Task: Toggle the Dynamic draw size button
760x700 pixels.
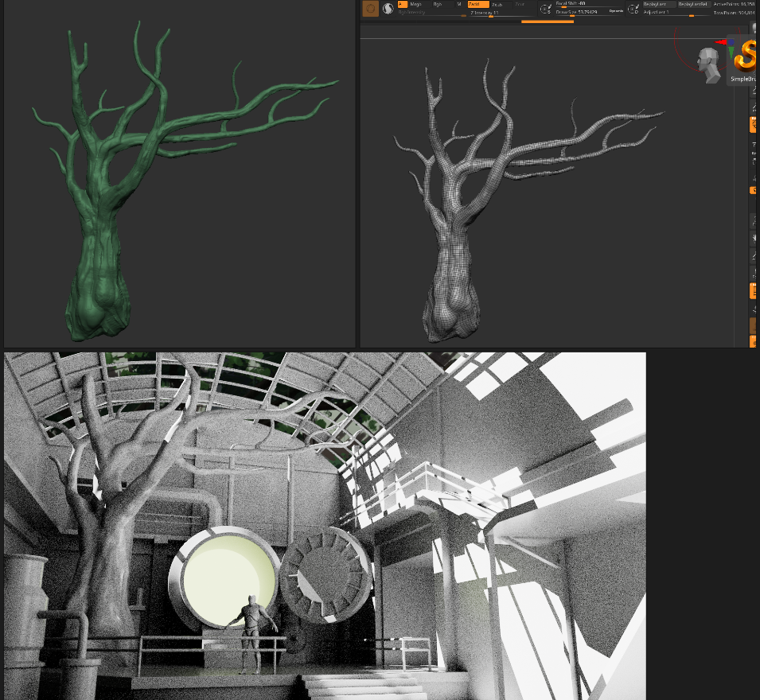Action: click(x=616, y=11)
